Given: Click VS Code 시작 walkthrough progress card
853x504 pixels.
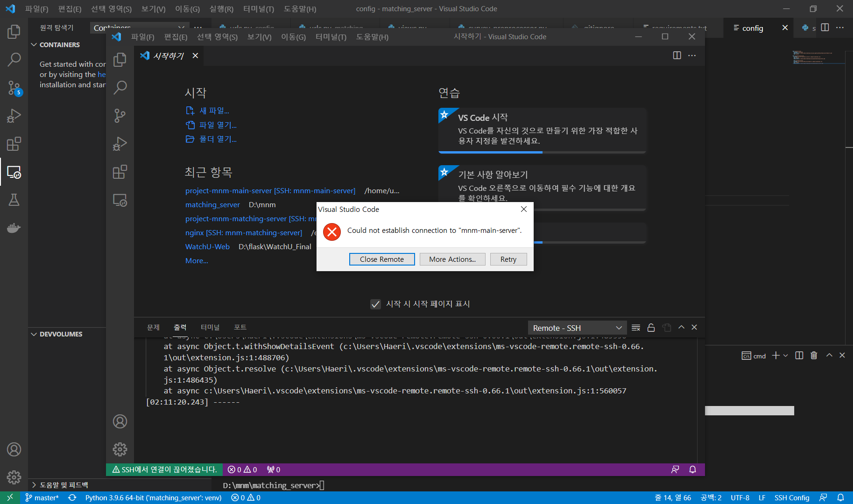Looking at the screenshot, I should tap(542, 130).
